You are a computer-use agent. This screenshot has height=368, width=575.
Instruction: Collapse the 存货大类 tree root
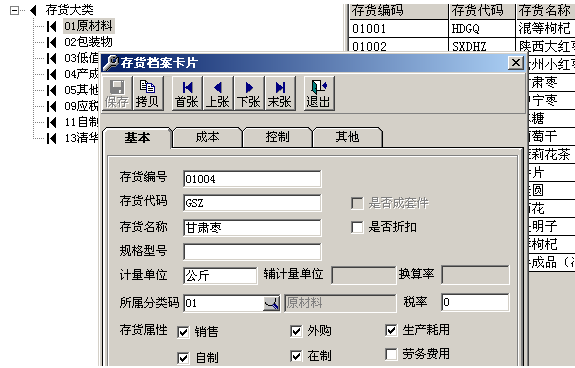click(14, 10)
